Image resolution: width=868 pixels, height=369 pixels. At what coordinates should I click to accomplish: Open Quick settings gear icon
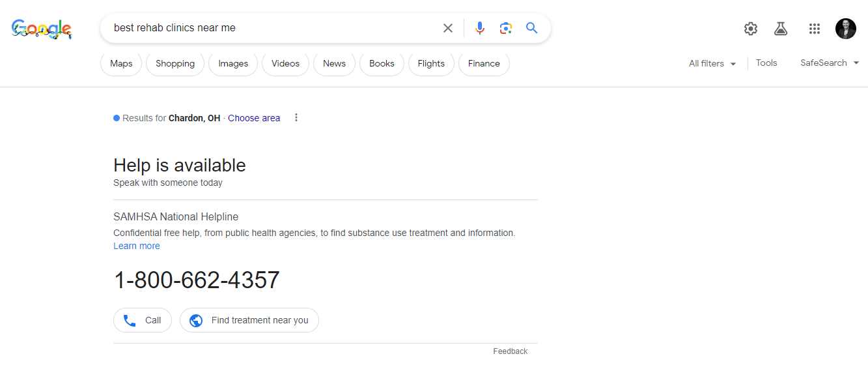coord(751,29)
